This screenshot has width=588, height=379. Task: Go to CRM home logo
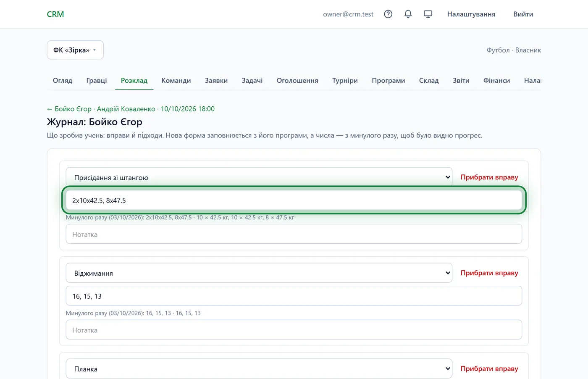tap(55, 14)
